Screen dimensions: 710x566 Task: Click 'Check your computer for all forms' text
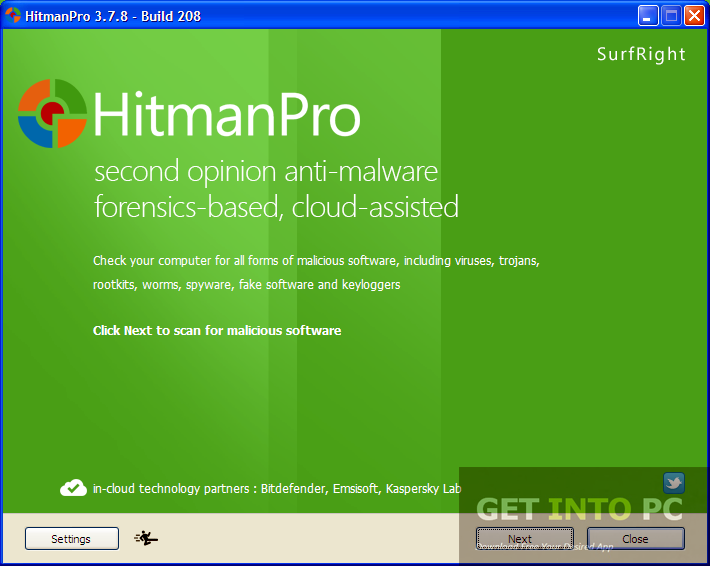[x=316, y=261]
